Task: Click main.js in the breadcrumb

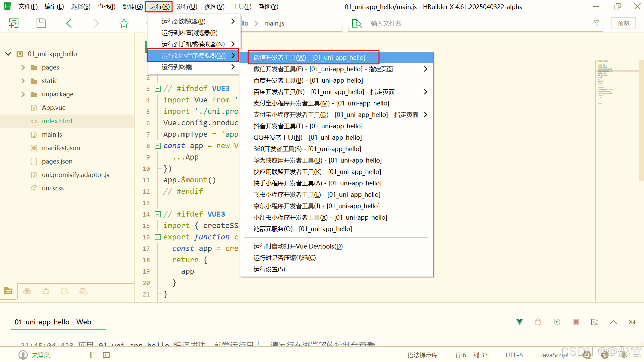Action: 274,23
